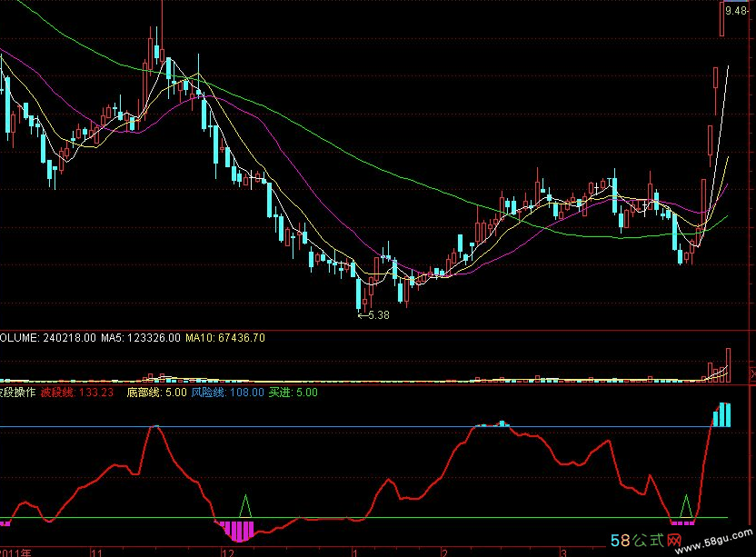This screenshot has height=557, width=756.
Task: Click the cyan risk bars at far right
Action: pos(721,414)
